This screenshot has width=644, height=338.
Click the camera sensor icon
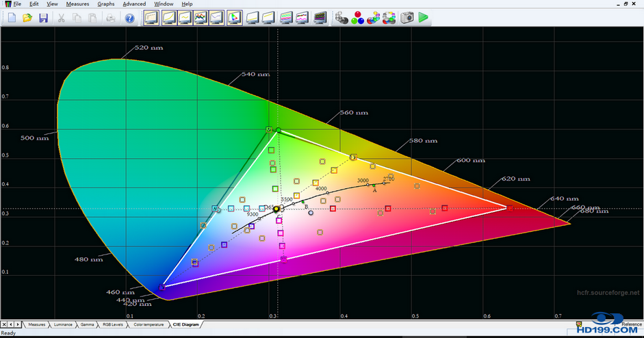407,18
